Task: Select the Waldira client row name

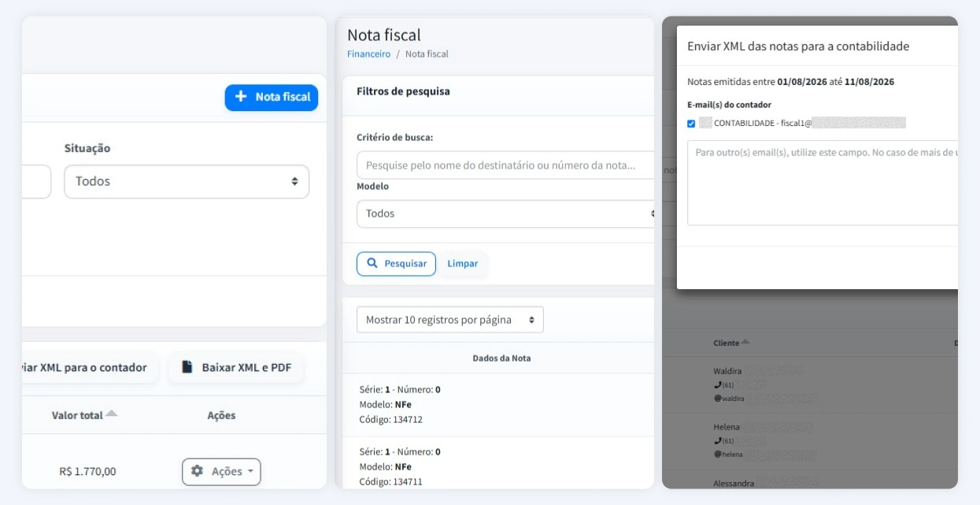Action: tap(727, 371)
